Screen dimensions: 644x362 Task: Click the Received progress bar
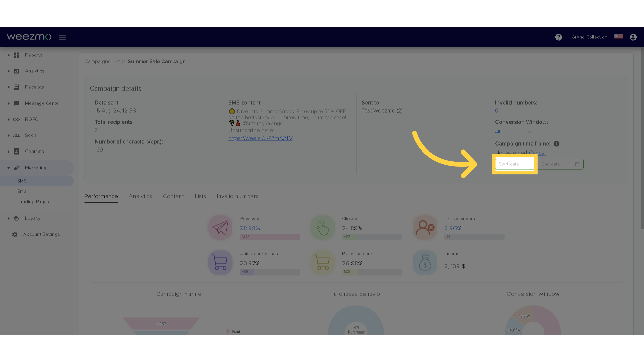point(270,237)
